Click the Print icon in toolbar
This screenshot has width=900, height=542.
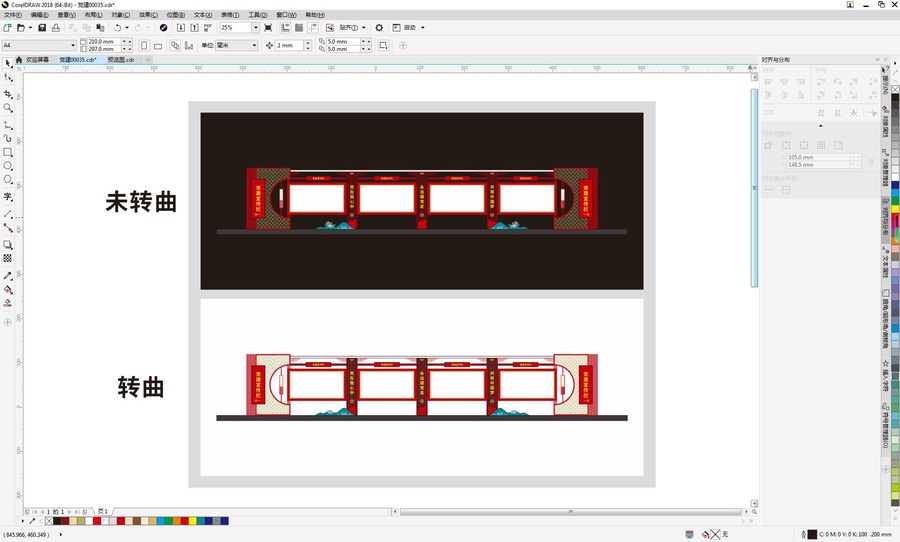pyautogui.click(x=56, y=28)
